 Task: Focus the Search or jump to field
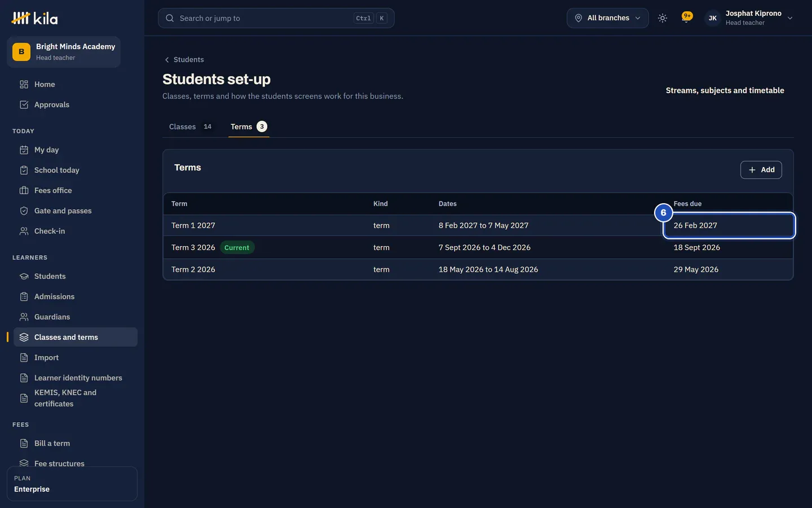click(x=276, y=18)
